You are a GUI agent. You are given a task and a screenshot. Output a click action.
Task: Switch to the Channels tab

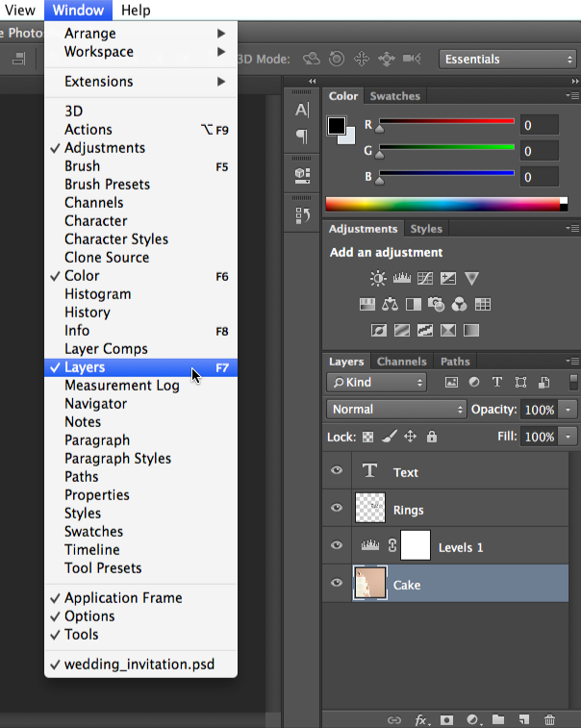[401, 362]
